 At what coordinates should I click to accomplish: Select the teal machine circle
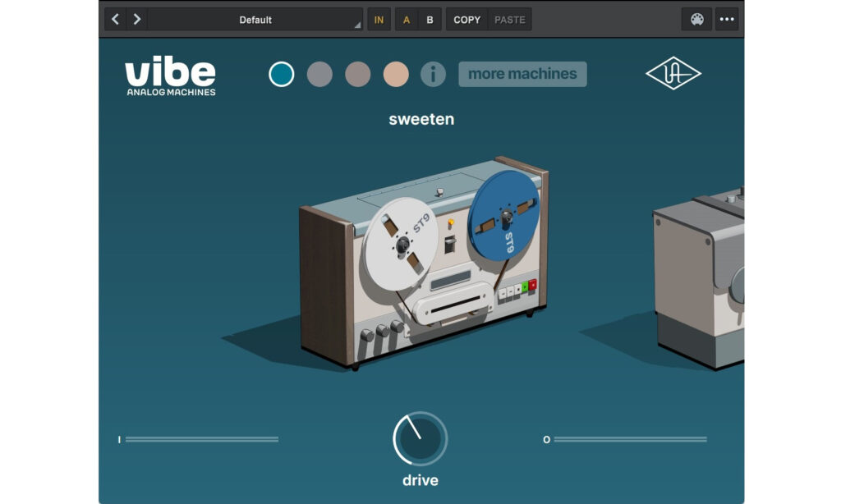[282, 75]
